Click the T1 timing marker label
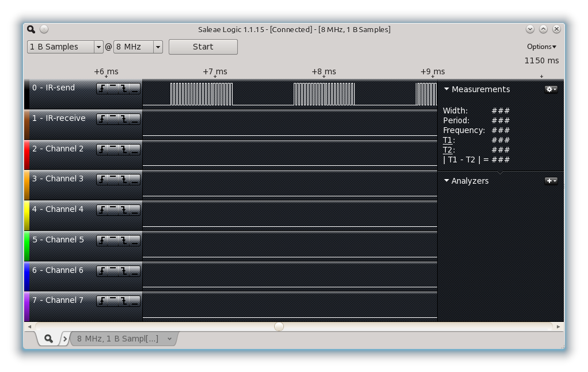Viewport: 588px width, 372px height. coord(447,141)
